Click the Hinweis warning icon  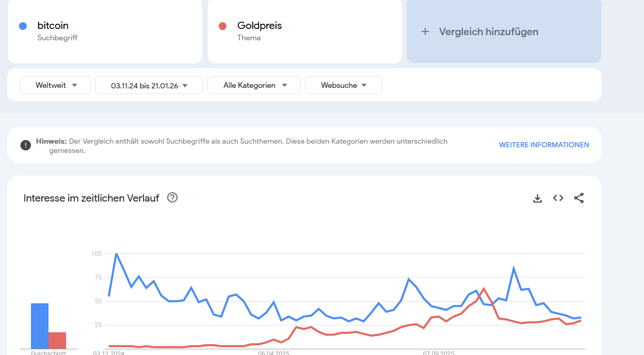[x=26, y=145]
